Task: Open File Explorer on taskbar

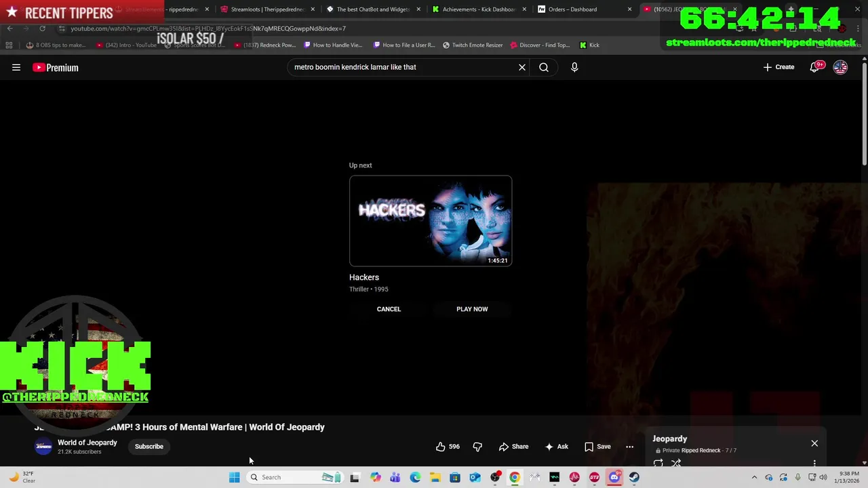Action: (435, 477)
